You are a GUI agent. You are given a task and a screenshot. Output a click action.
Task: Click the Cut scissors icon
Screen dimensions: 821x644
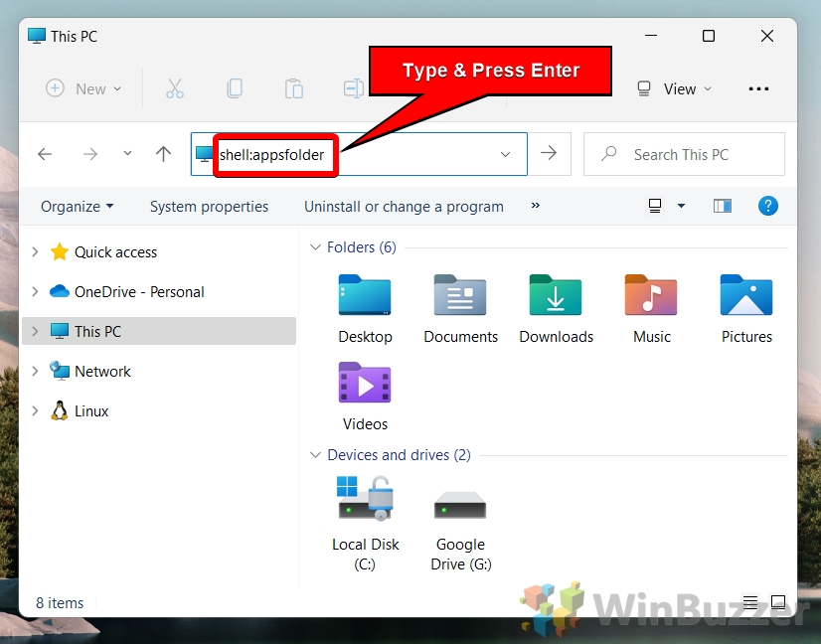(175, 88)
